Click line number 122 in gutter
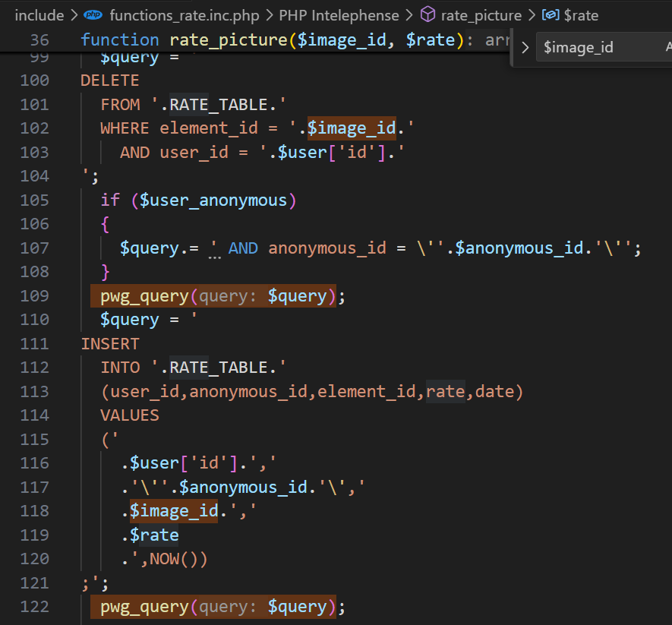Screen dimensions: 672x625 point(35,607)
